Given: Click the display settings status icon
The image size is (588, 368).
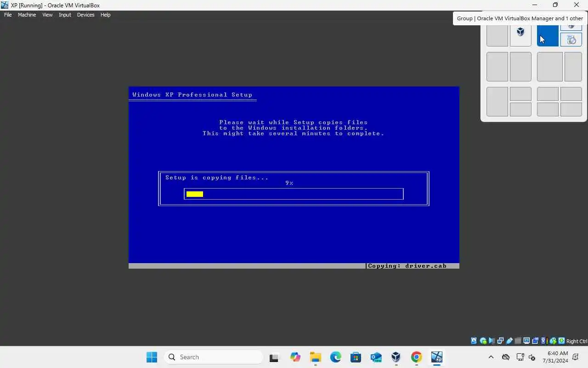Looking at the screenshot, I should (526, 341).
